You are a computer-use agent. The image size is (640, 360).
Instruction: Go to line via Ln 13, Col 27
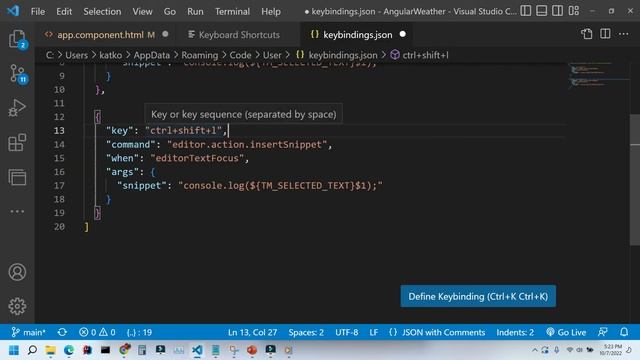(x=252, y=332)
